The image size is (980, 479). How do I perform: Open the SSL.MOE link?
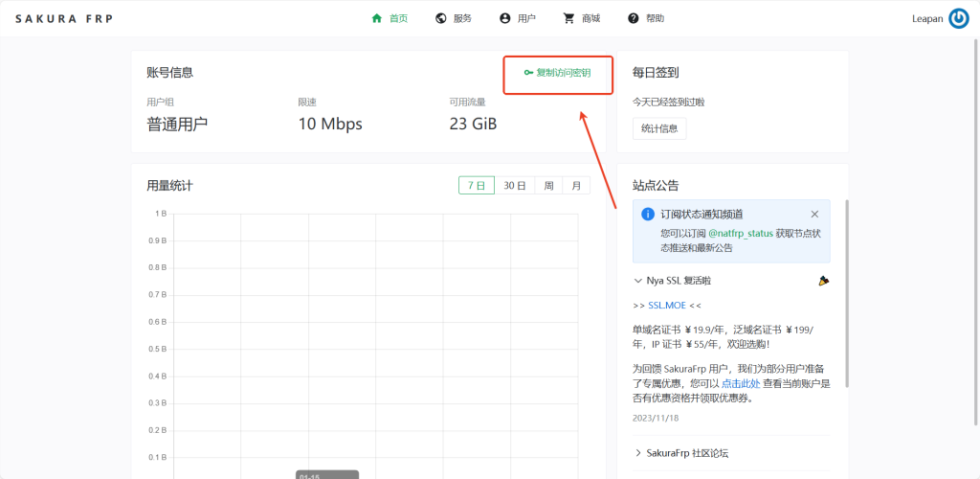point(667,306)
